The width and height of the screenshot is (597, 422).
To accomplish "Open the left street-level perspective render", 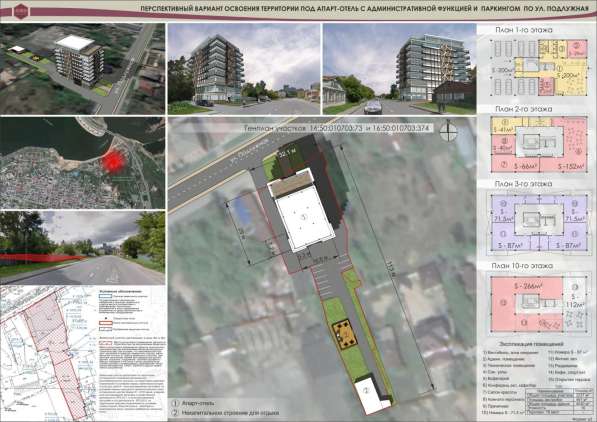I will coord(244,69).
